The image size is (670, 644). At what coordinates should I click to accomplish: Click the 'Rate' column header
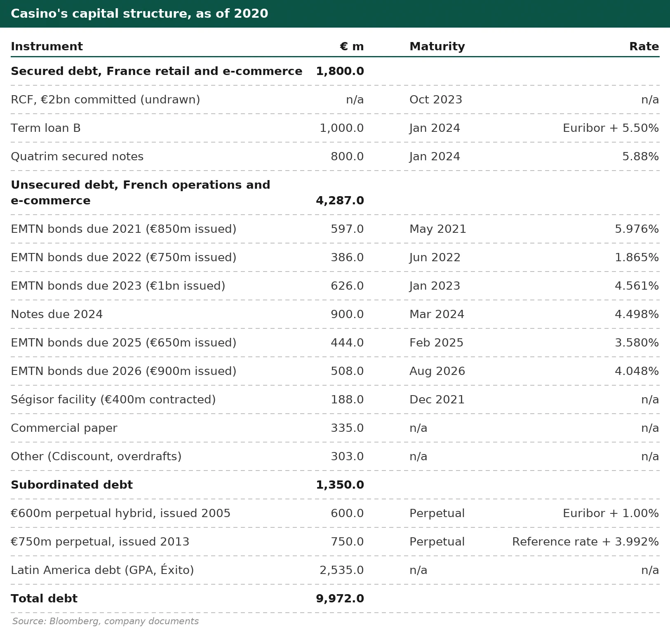[x=644, y=47]
